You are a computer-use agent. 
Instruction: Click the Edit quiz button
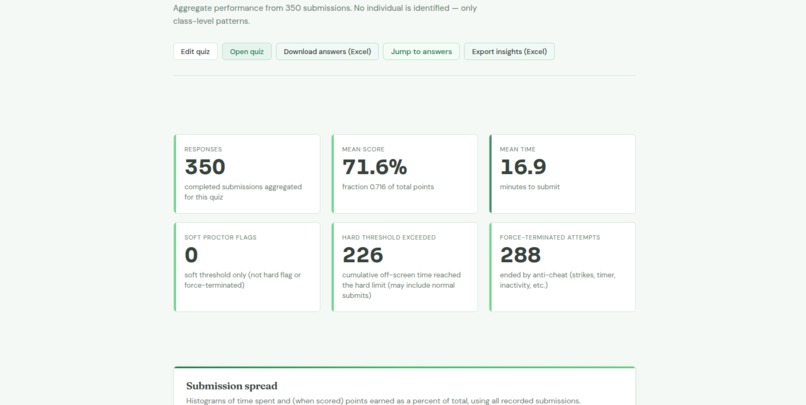pyautogui.click(x=195, y=51)
